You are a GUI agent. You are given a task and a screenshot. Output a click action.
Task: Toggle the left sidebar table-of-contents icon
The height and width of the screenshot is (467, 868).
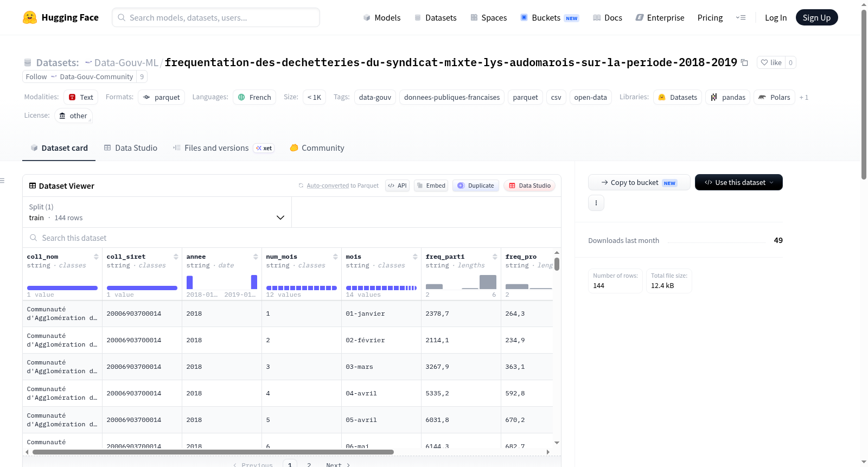2,181
